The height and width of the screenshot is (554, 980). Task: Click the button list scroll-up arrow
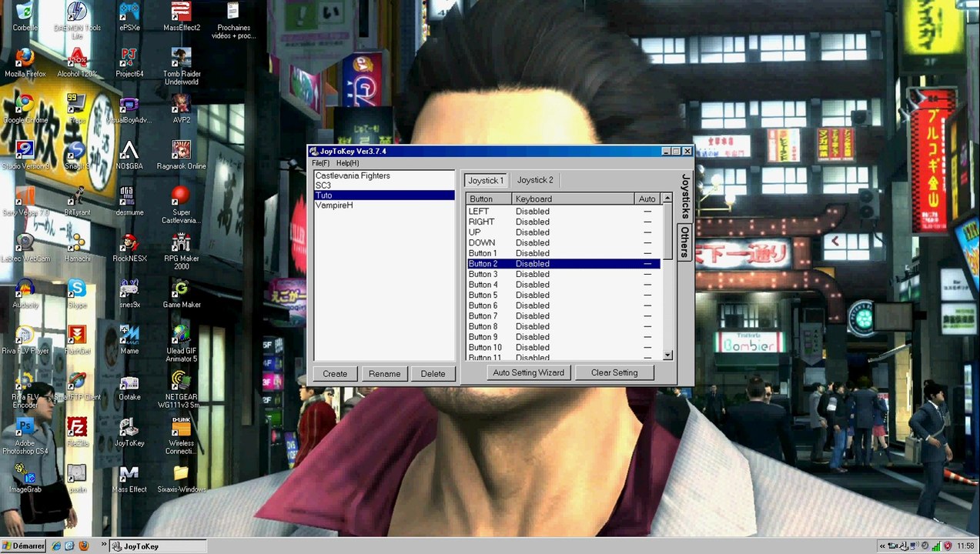click(x=667, y=199)
